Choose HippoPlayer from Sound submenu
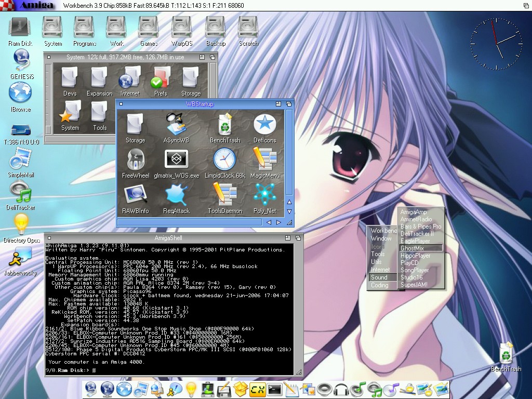 click(421, 256)
